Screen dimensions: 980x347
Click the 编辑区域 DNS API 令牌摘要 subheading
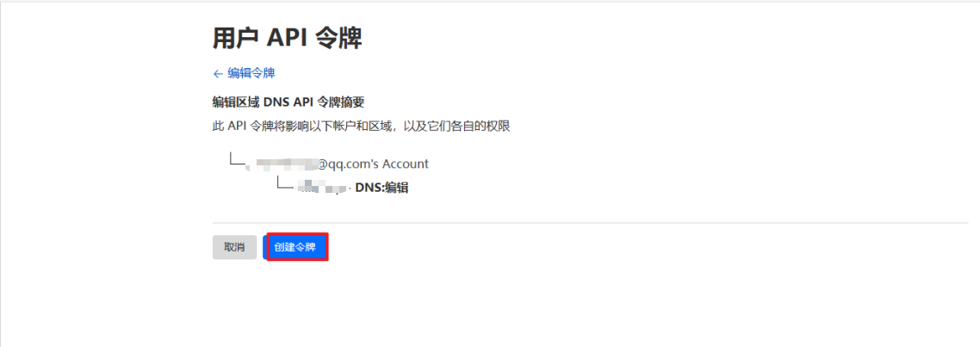(x=288, y=102)
